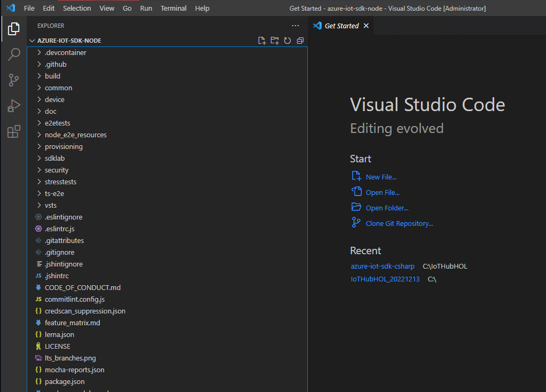Click the Open File icon under Start
The width and height of the screenshot is (546, 392).
356,192
